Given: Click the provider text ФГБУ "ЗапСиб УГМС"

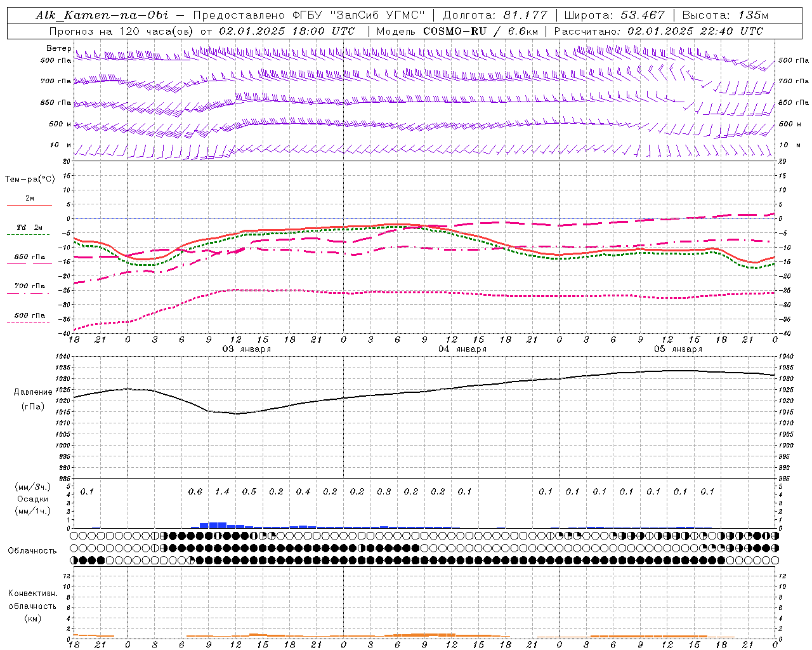Looking at the screenshot, I should pos(358,15).
